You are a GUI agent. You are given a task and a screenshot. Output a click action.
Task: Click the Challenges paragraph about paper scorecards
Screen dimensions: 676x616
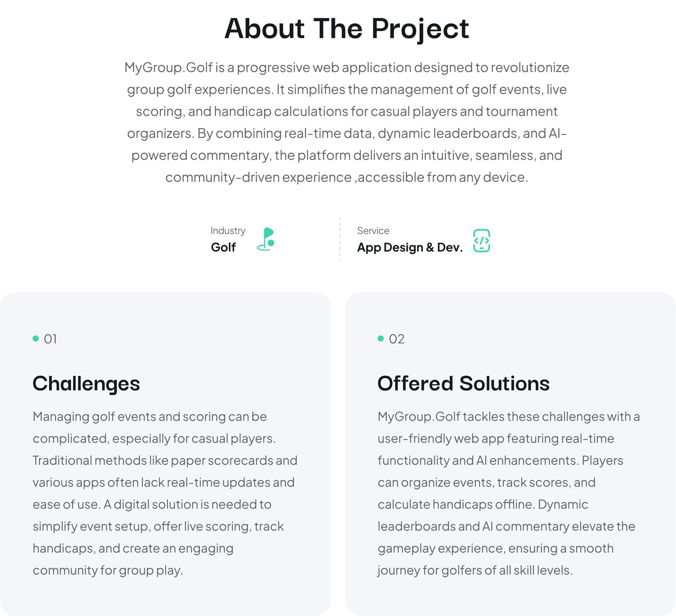(165, 493)
